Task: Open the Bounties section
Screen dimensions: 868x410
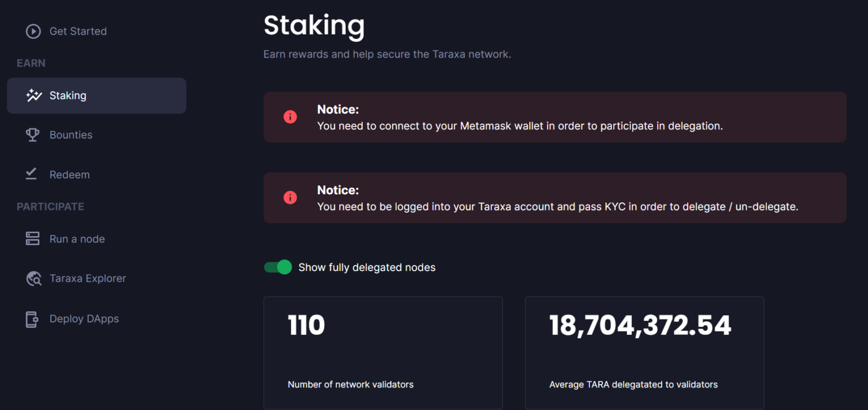Action: (x=71, y=134)
